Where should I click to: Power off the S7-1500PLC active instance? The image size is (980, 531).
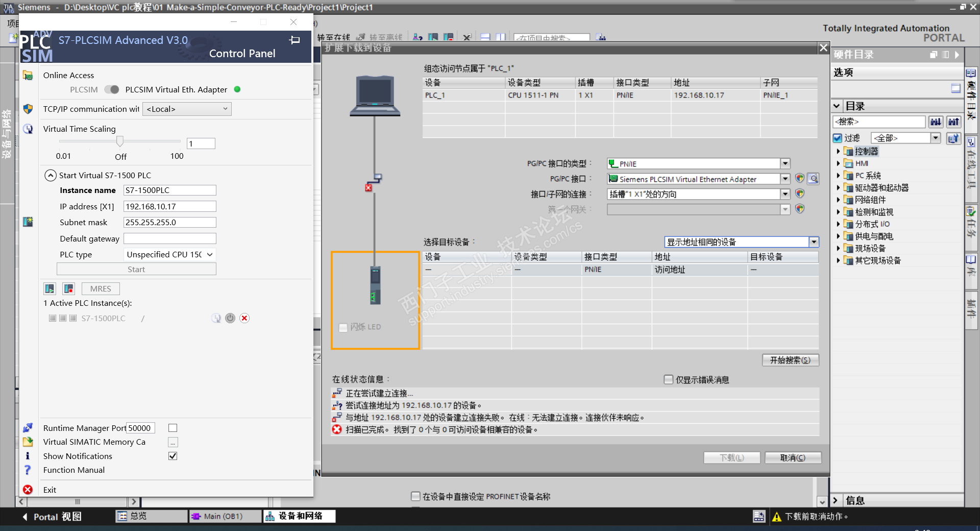point(230,318)
